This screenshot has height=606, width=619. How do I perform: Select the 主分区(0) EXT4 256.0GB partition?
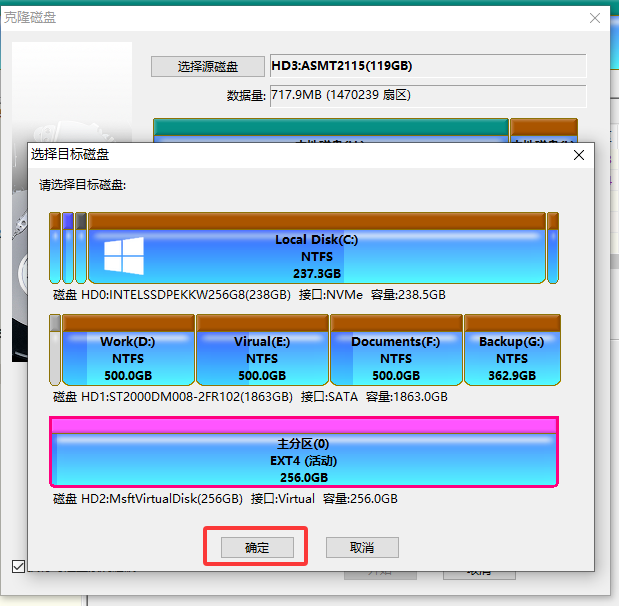click(x=304, y=452)
